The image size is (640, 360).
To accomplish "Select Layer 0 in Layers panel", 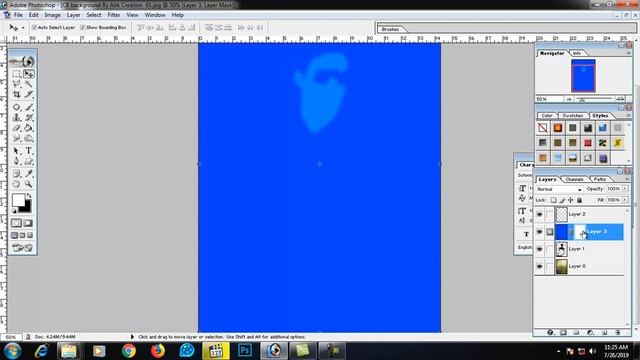I will pyautogui.click(x=589, y=267).
